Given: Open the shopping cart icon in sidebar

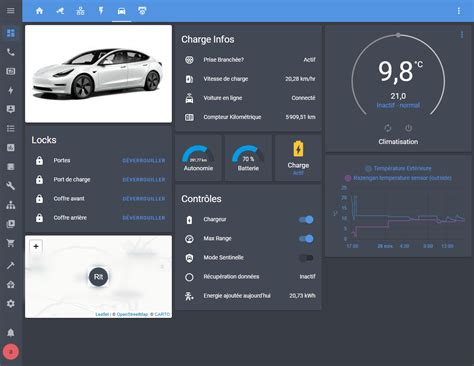Looking at the screenshot, I should pos(11,243).
